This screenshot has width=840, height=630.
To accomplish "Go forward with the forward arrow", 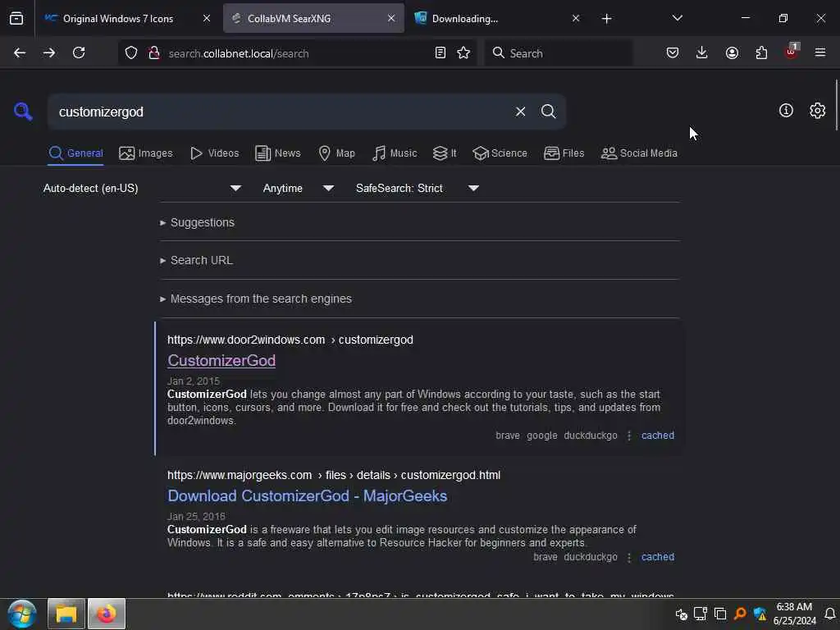I will coord(48,52).
